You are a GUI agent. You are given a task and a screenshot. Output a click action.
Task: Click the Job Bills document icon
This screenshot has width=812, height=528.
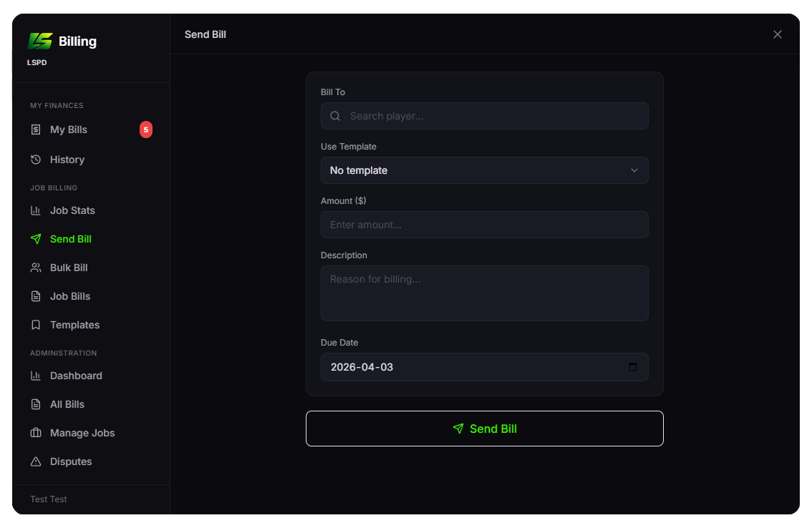36,296
